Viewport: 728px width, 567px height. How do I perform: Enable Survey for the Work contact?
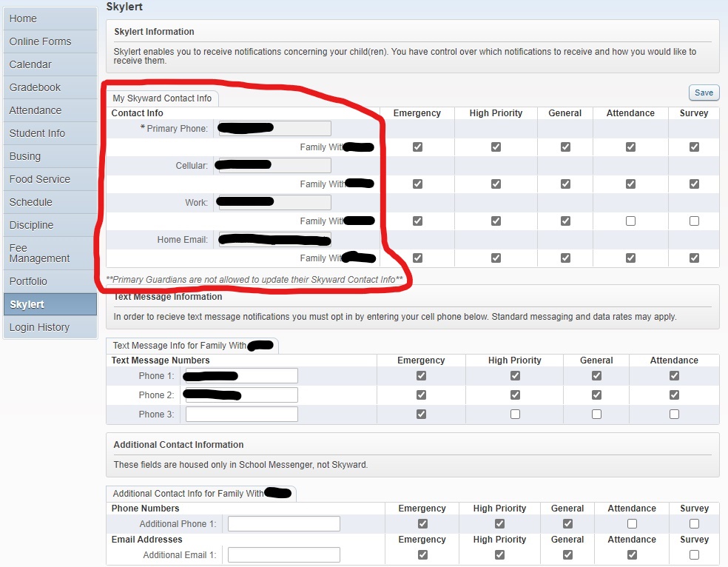click(x=694, y=221)
